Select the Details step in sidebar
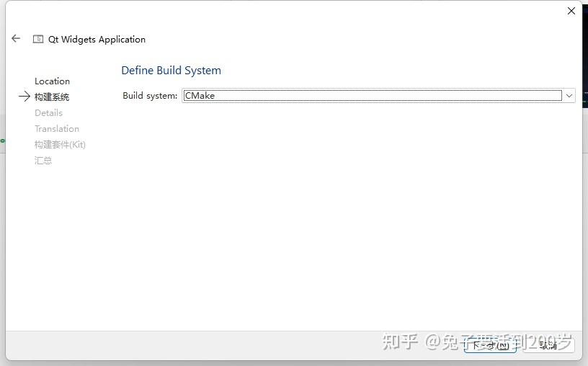This screenshot has height=366, width=588. pyautogui.click(x=48, y=113)
